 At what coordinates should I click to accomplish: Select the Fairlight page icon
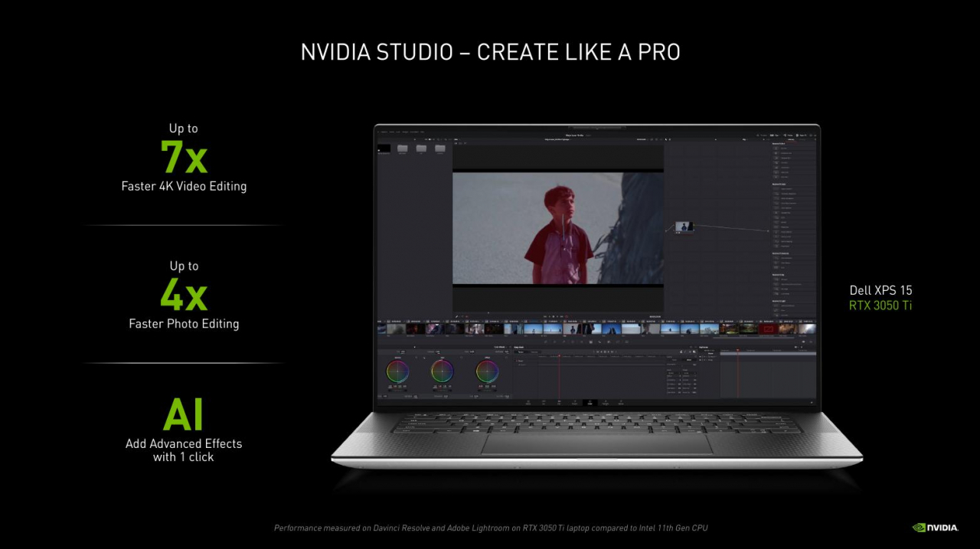[x=606, y=402]
